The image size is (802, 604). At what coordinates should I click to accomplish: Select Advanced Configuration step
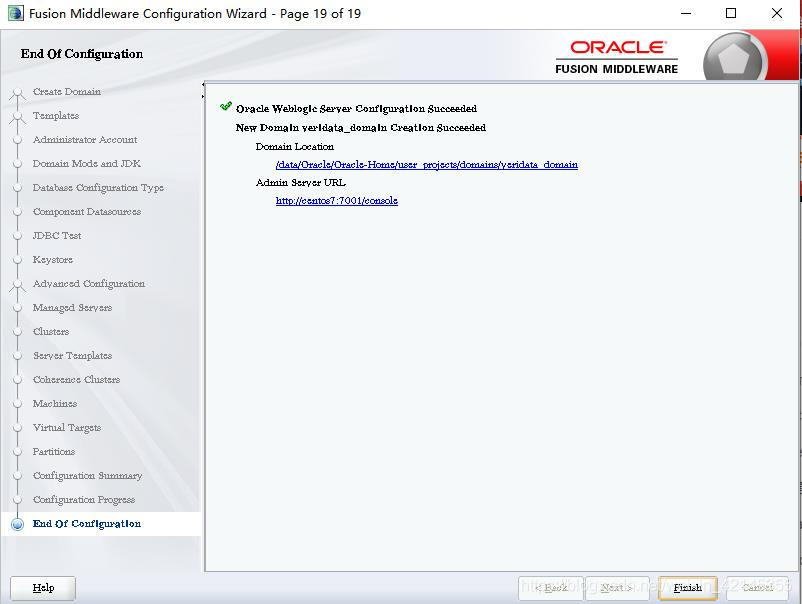[x=88, y=284]
